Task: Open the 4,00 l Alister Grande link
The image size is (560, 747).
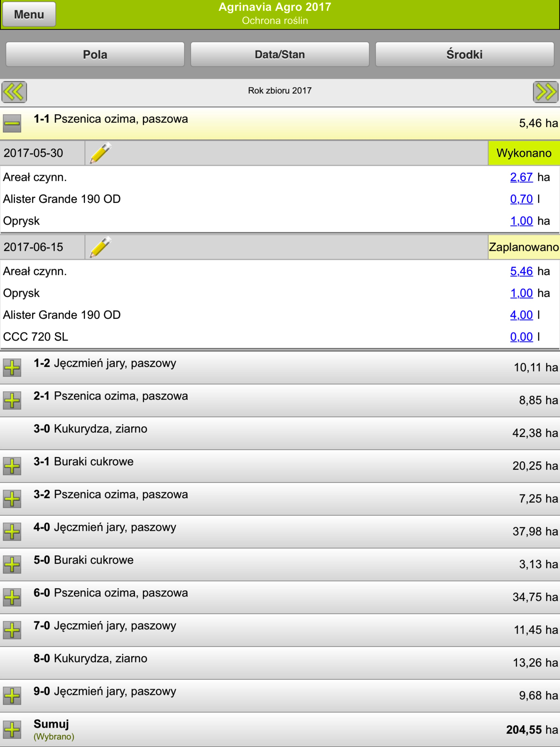Action: click(x=521, y=315)
